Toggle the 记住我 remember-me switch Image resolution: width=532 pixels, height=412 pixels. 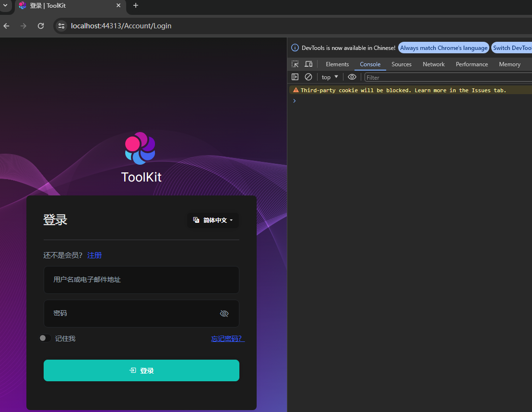pos(45,339)
